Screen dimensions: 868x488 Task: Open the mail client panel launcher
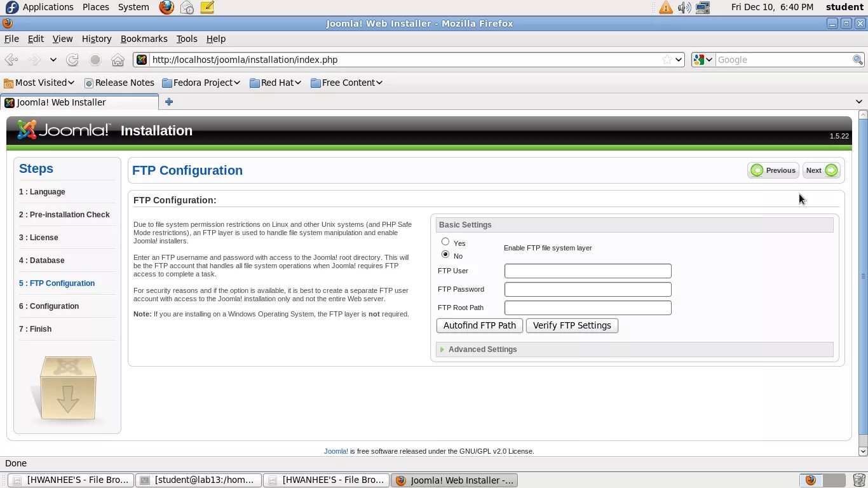click(187, 7)
